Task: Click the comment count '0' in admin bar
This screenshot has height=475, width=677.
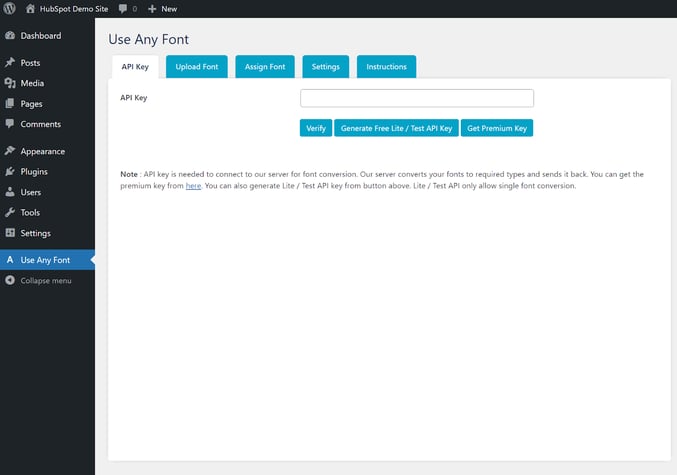Action: pyautogui.click(x=135, y=9)
